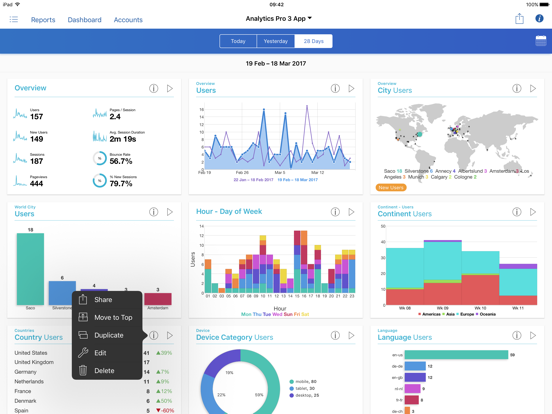The height and width of the screenshot is (414, 552).
Task: Show info for City Users map
Action: [x=516, y=88]
